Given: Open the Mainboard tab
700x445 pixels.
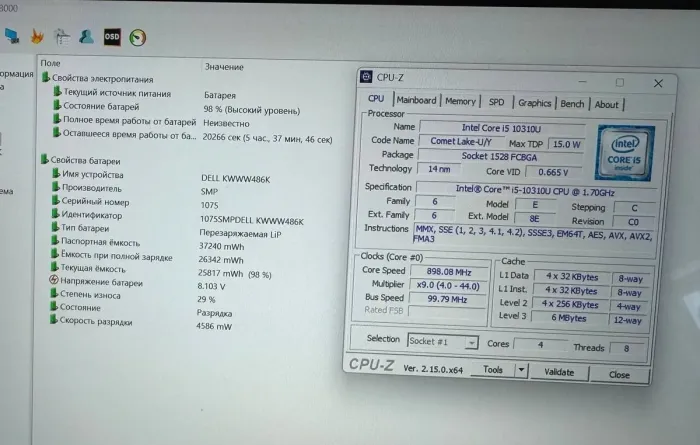Looking at the screenshot, I should pos(417,100).
